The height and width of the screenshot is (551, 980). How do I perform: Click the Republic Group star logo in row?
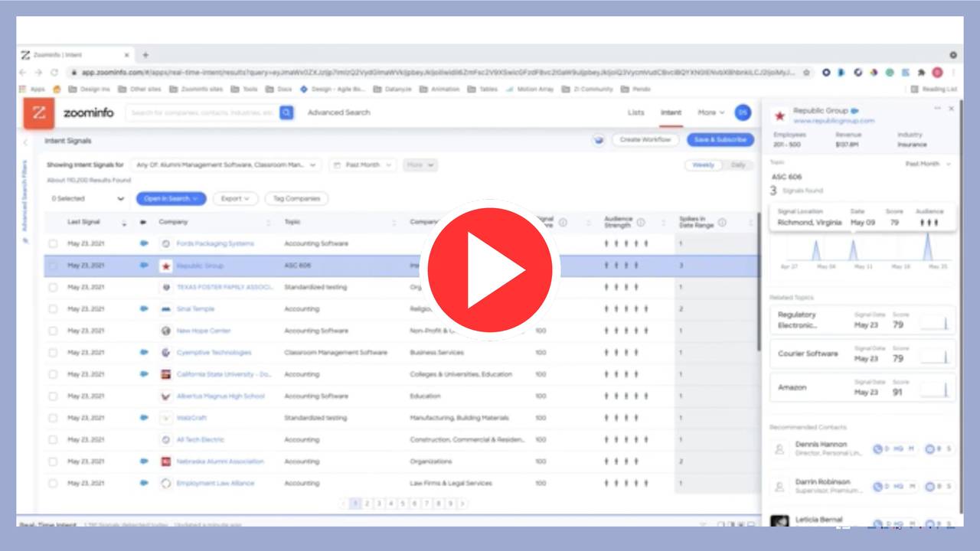(x=165, y=266)
